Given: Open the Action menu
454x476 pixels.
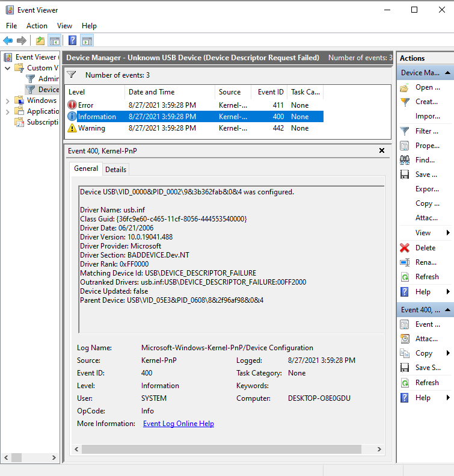Looking at the screenshot, I should tap(37, 26).
